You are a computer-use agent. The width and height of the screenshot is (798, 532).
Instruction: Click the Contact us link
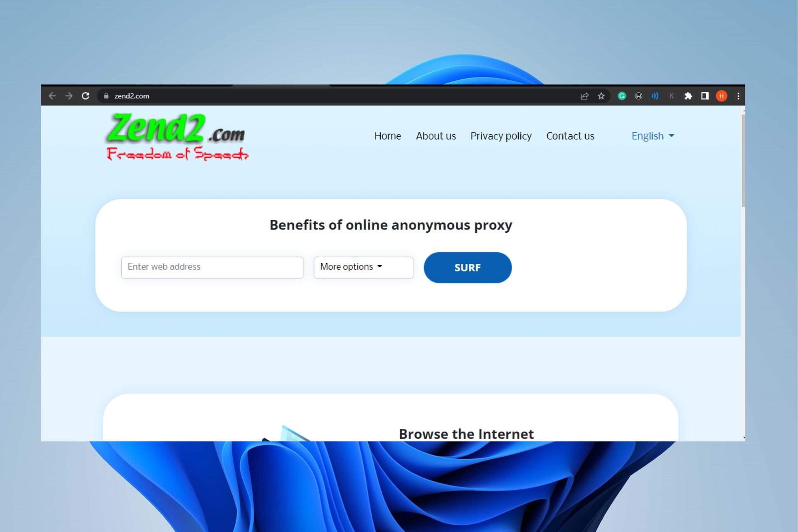coord(570,135)
